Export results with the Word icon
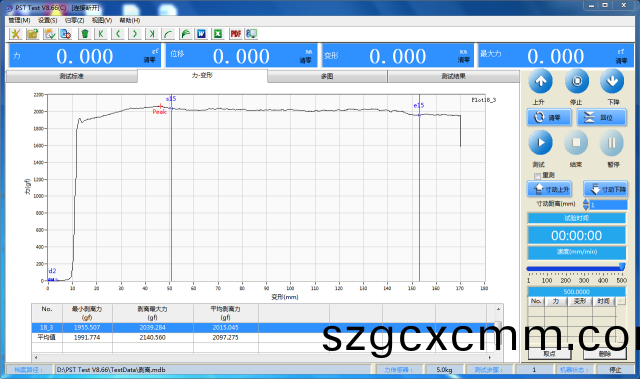This screenshot has height=380, width=640. [201, 34]
